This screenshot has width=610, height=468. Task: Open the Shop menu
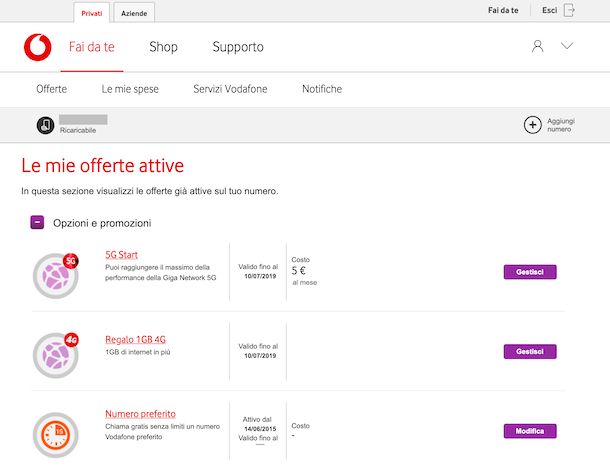(163, 47)
